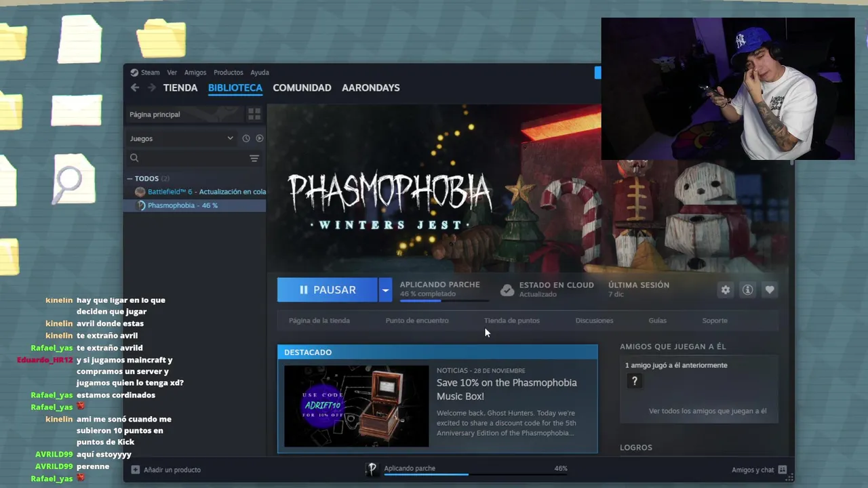868x488 pixels.
Task: Open Tienda de puntos link
Action: click(x=512, y=321)
